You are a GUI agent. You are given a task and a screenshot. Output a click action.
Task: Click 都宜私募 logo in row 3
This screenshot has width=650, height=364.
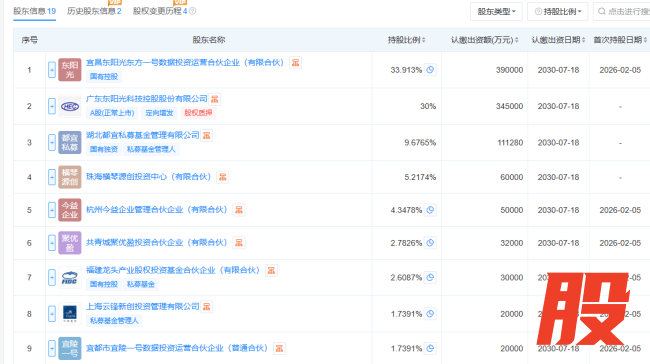pyautogui.click(x=70, y=143)
